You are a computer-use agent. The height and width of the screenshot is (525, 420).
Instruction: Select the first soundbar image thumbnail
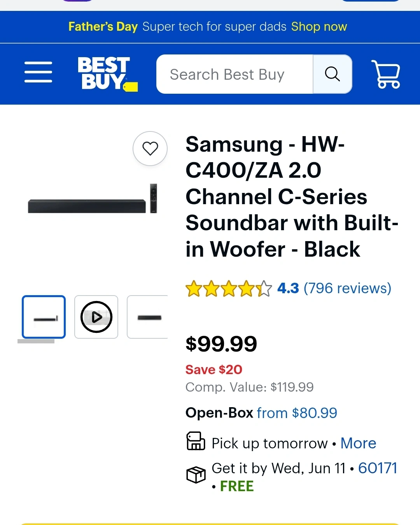44,317
